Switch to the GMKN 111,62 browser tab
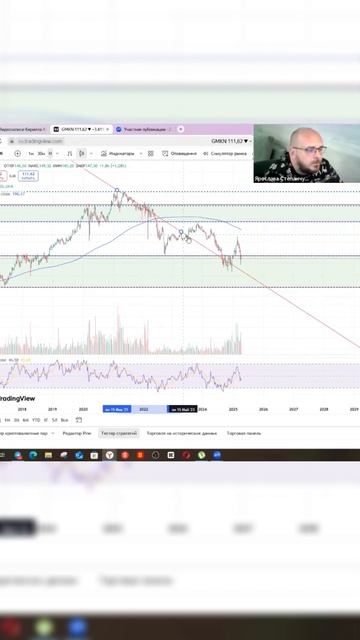360x640 pixels. click(81, 129)
